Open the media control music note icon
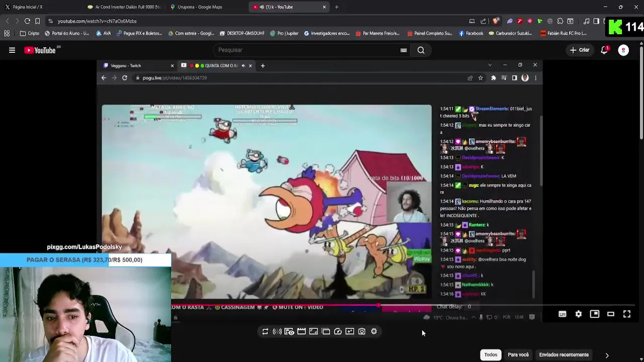Image resolution: width=644 pixels, height=362 pixels. pos(587,21)
